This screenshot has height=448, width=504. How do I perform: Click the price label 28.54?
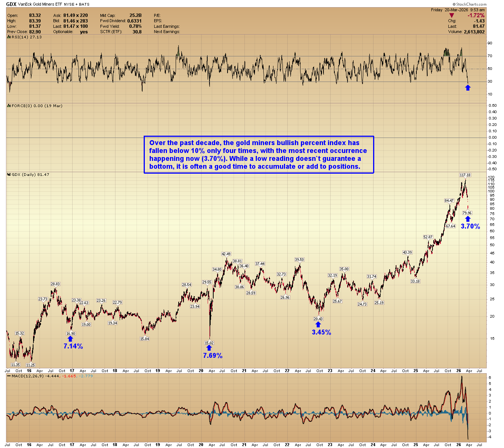click(x=187, y=285)
